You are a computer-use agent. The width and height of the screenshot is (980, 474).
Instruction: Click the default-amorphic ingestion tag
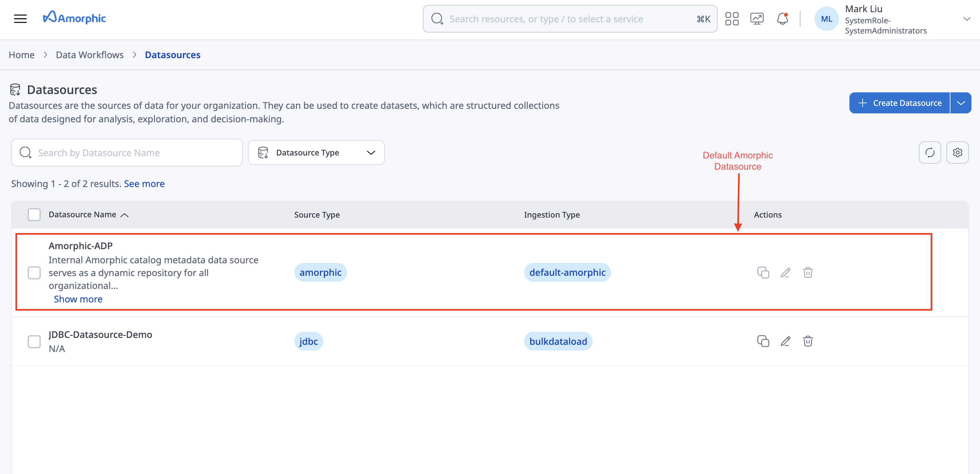[x=567, y=272]
